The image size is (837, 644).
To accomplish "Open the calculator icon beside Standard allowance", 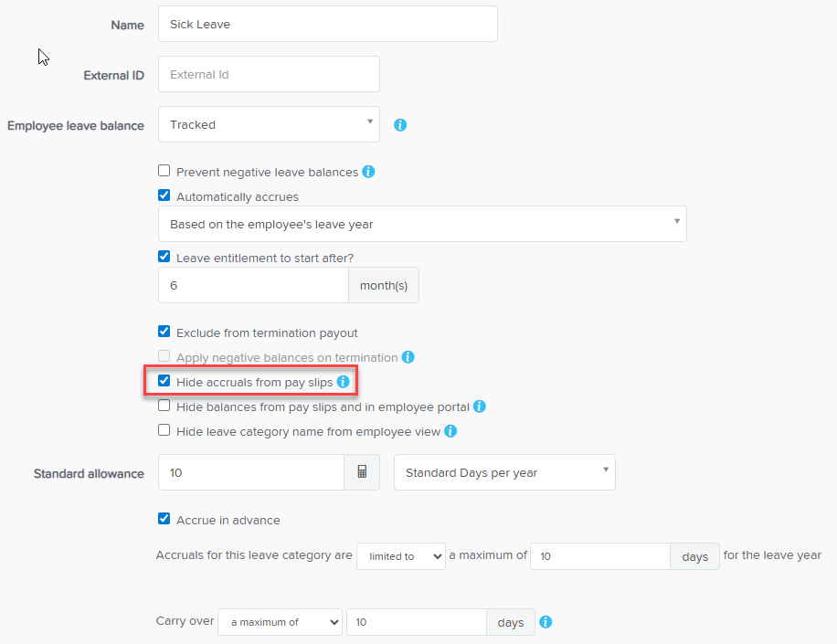I will click(x=362, y=472).
